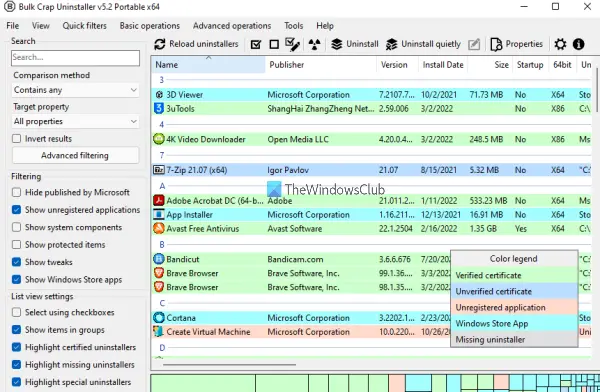600x392 pixels.
Task: Collapse the group header D
Action: click(162, 348)
